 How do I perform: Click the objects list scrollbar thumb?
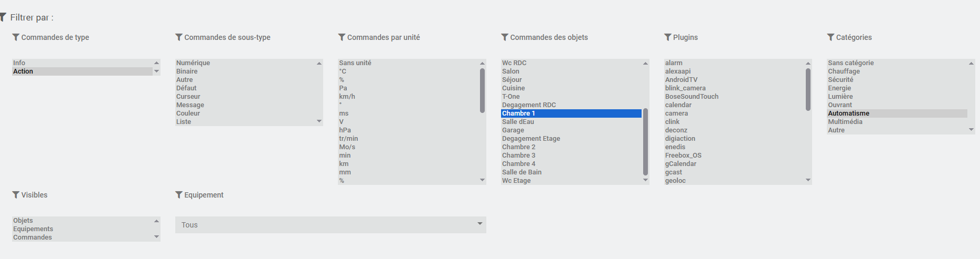(x=645, y=142)
